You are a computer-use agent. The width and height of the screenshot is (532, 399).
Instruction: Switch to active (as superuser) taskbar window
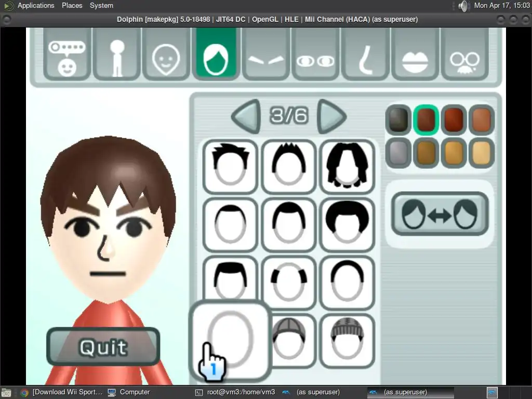(410, 392)
